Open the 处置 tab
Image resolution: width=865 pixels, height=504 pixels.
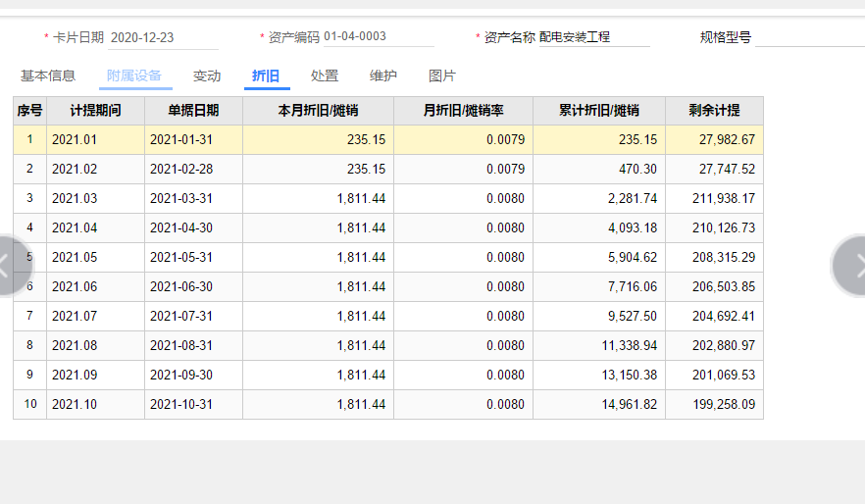click(325, 76)
